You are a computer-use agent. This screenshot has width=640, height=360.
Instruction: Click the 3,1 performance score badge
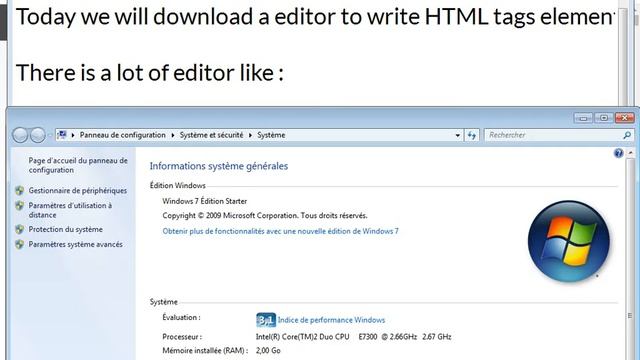266,320
